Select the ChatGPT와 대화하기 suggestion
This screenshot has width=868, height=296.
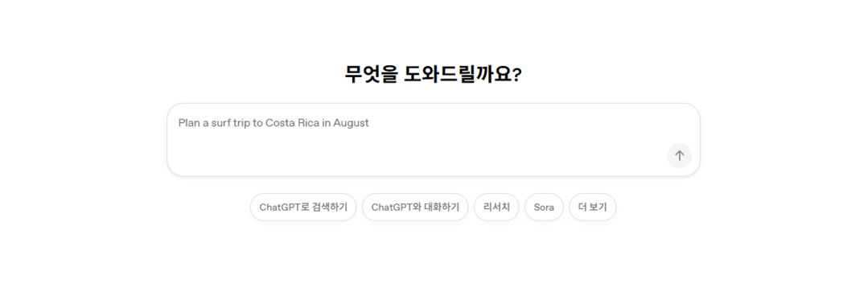coord(415,207)
